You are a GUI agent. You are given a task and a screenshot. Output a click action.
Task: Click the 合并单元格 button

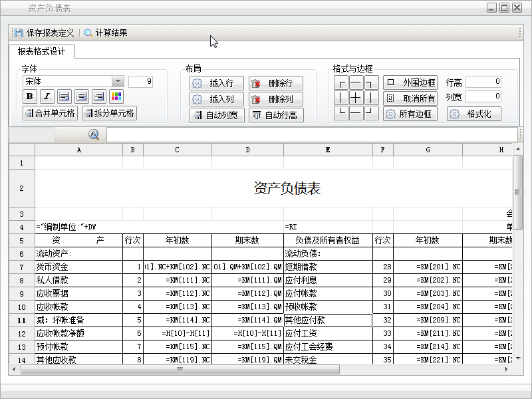(50, 113)
